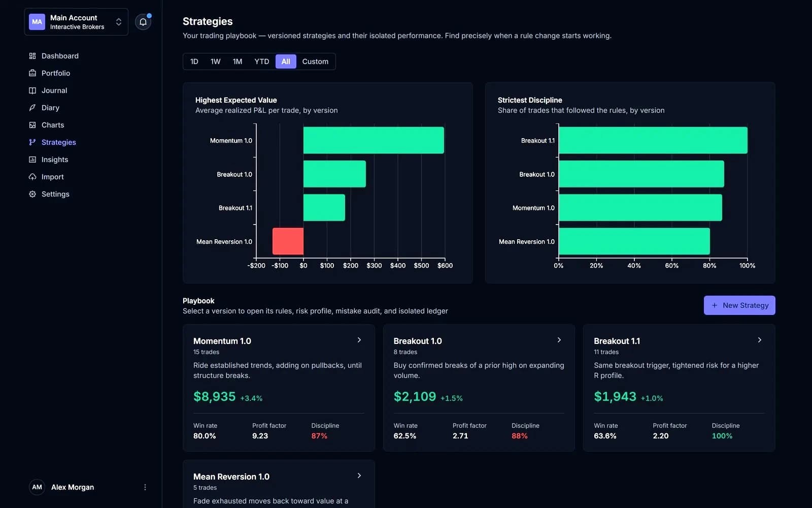
Task: Open Settings from the sidebar
Action: tap(55, 194)
